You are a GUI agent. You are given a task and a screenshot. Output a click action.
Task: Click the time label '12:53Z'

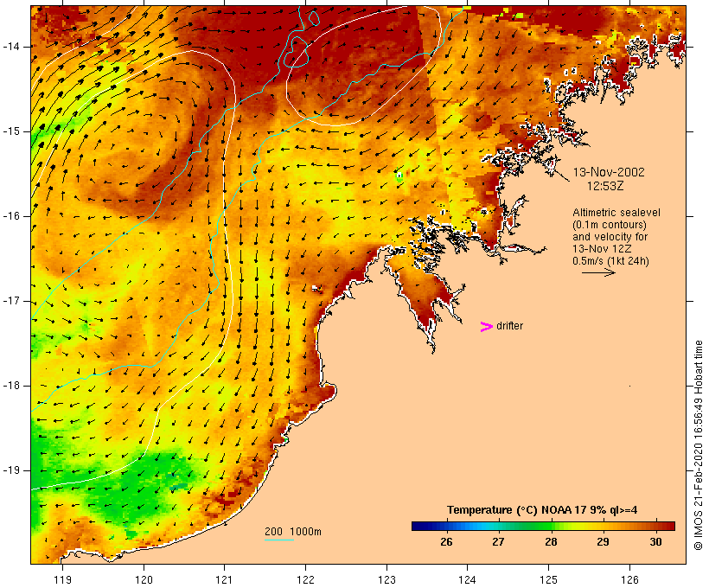tap(605, 186)
